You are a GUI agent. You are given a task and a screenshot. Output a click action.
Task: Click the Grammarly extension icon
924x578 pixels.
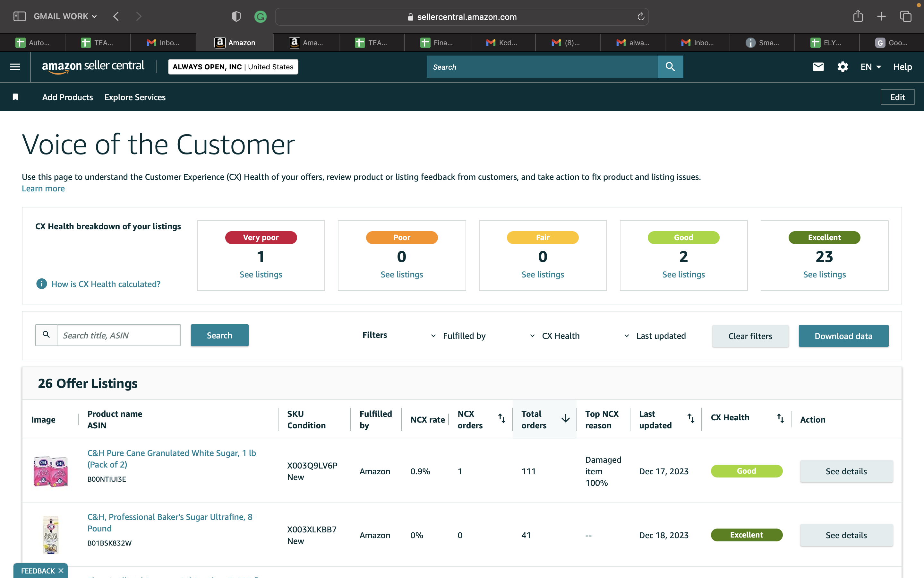(261, 16)
